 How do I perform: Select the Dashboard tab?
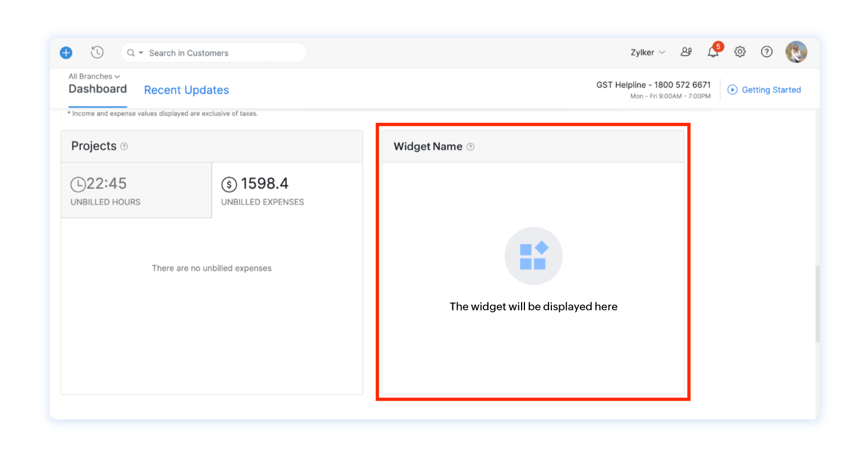pos(98,89)
